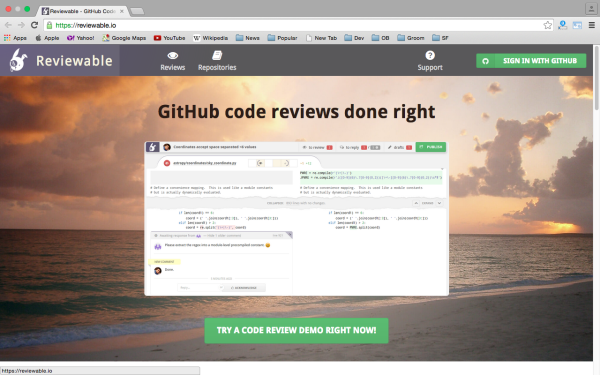Open the Apps bookmarks shortcut
Viewport: 600px width, 375px height.
pos(15,38)
